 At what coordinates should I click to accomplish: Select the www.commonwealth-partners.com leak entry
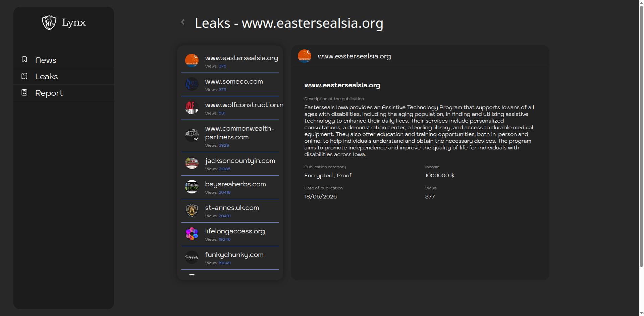(230, 136)
